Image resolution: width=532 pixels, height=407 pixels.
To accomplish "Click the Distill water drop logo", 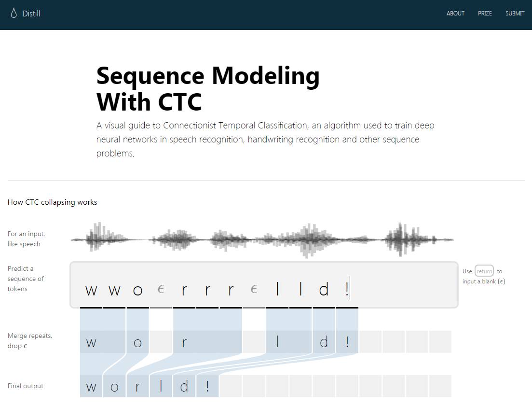I will pyautogui.click(x=14, y=13).
